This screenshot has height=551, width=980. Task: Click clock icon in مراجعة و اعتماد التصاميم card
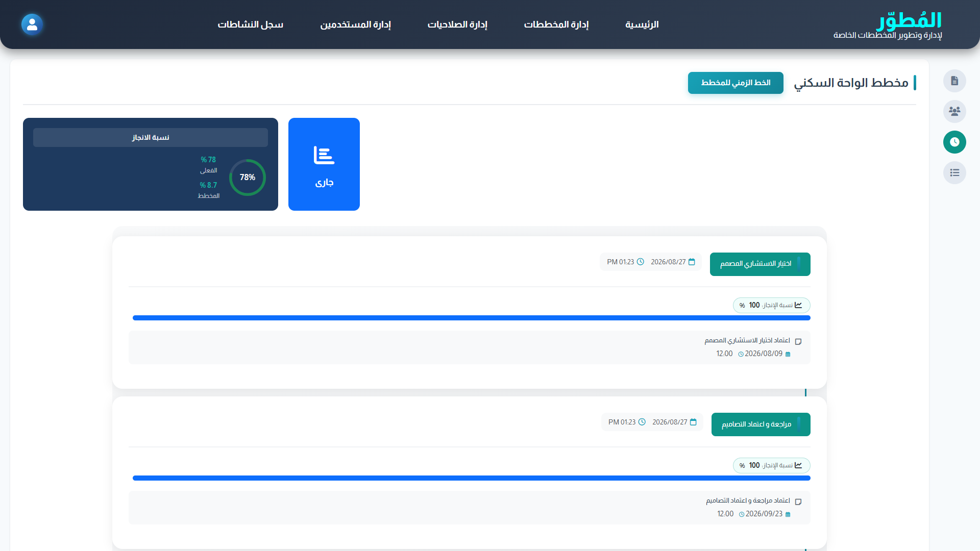642,422
